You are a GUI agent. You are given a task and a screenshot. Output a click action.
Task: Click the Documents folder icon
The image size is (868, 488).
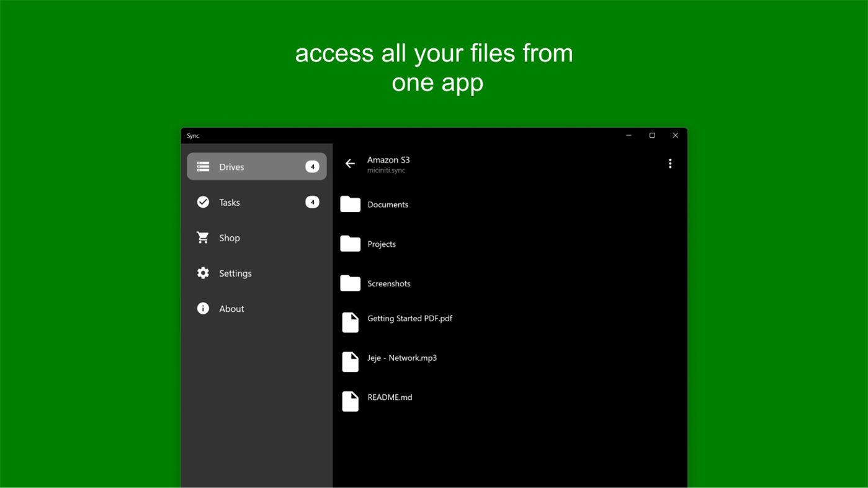(x=350, y=204)
